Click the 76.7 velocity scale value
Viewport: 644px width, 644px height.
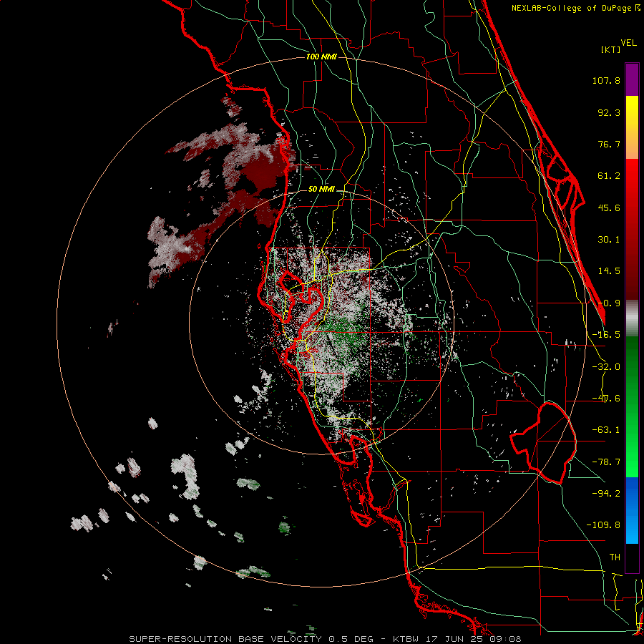point(609,144)
